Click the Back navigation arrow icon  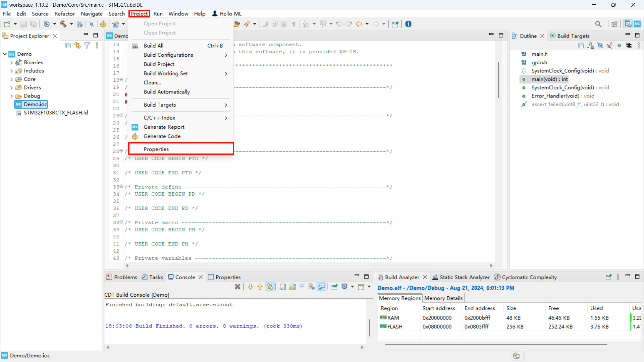[x=359, y=24]
